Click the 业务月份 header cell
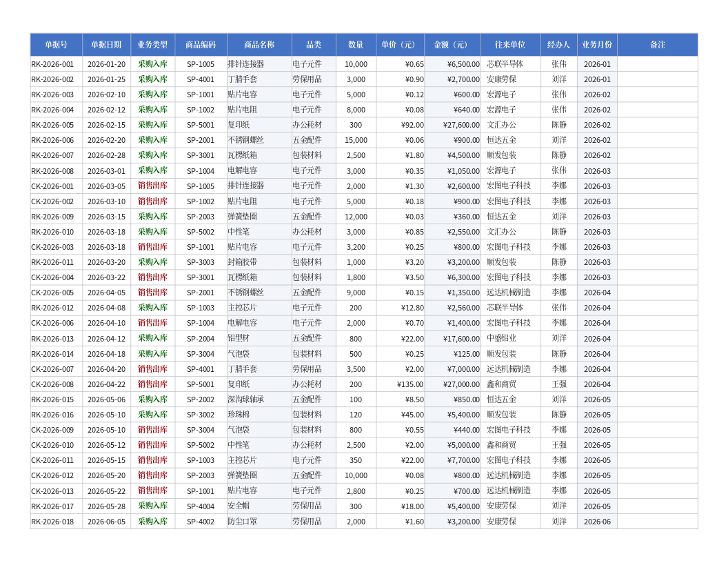 pyautogui.click(x=597, y=45)
